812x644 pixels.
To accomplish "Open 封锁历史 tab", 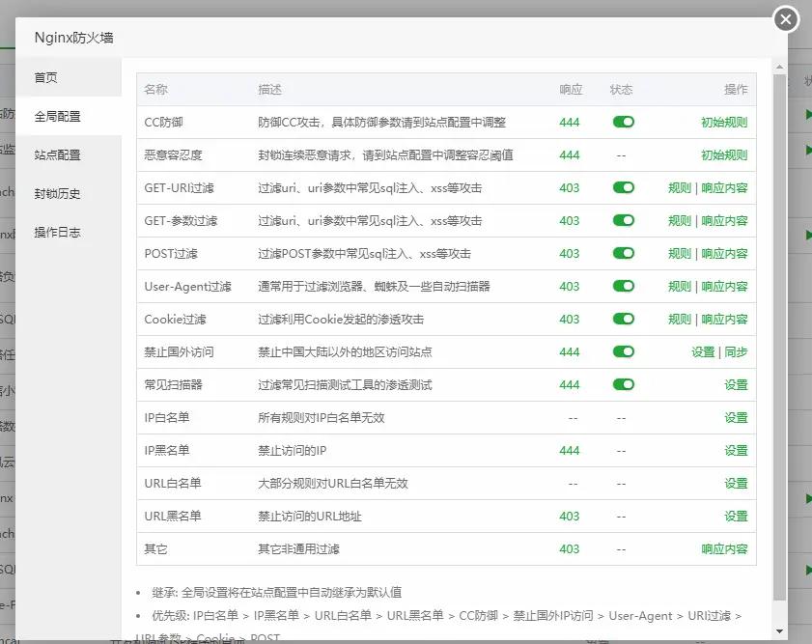I will [x=57, y=193].
